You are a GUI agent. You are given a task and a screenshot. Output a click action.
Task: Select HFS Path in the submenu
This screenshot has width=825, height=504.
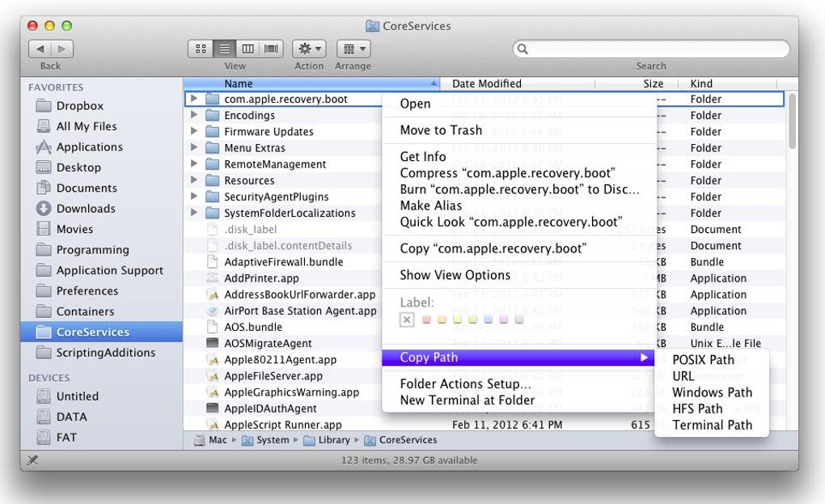712,409
